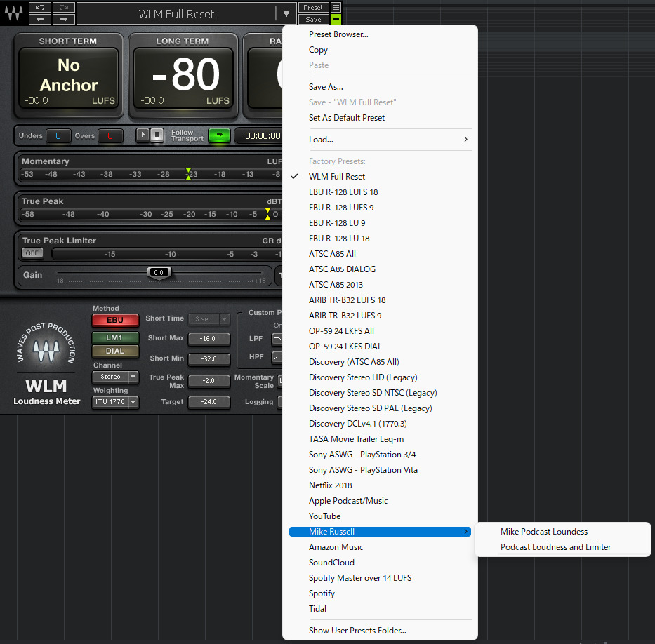Select the next preset right-arrow icon
This screenshot has width=655, height=644.
pyautogui.click(x=62, y=19)
